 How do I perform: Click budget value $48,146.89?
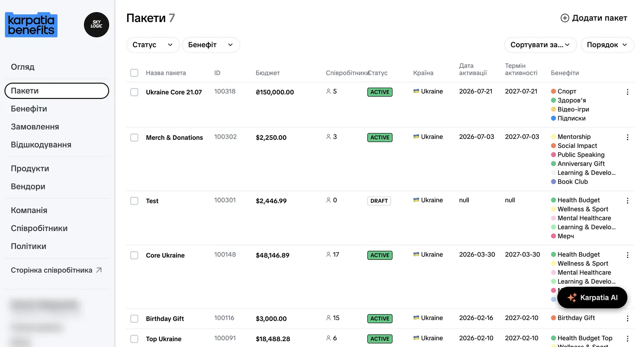coord(273,255)
